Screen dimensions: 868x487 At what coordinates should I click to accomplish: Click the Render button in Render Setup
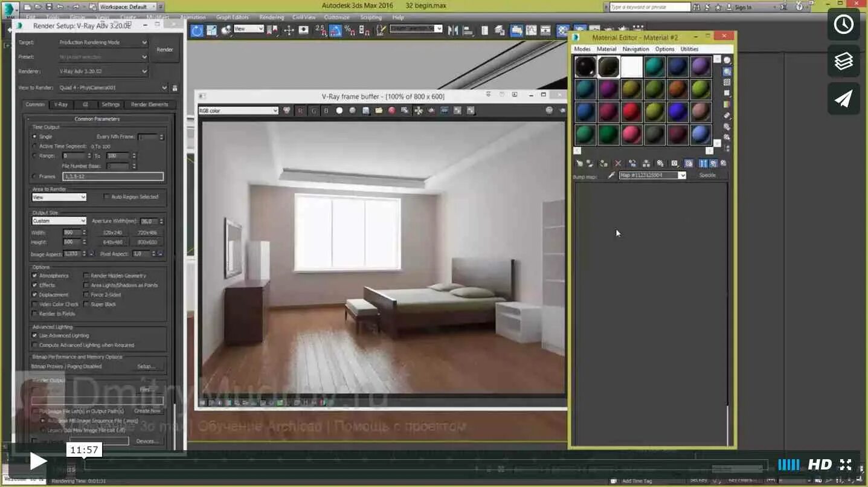[164, 50]
